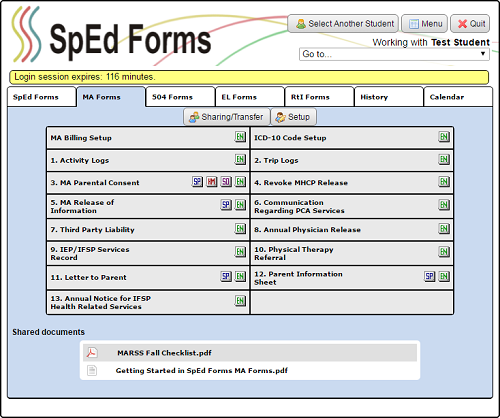Open EN icon for Physical Therapy Referral
This screenshot has height=418, width=500.
444,252
